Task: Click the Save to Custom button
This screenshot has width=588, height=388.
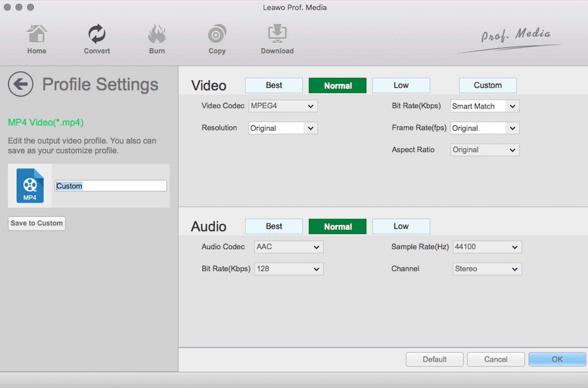Action: pos(36,223)
